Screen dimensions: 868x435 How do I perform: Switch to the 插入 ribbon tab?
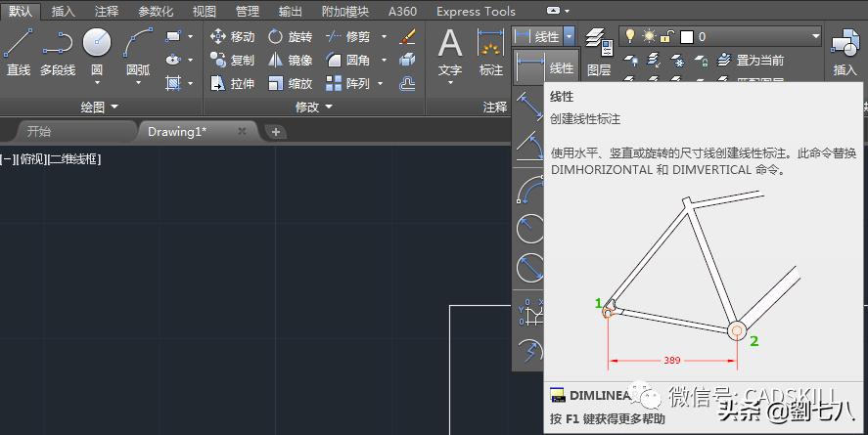[x=63, y=11]
